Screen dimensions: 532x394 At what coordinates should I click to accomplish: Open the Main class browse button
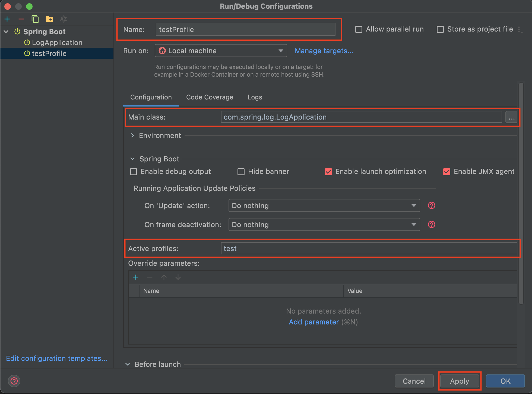512,117
